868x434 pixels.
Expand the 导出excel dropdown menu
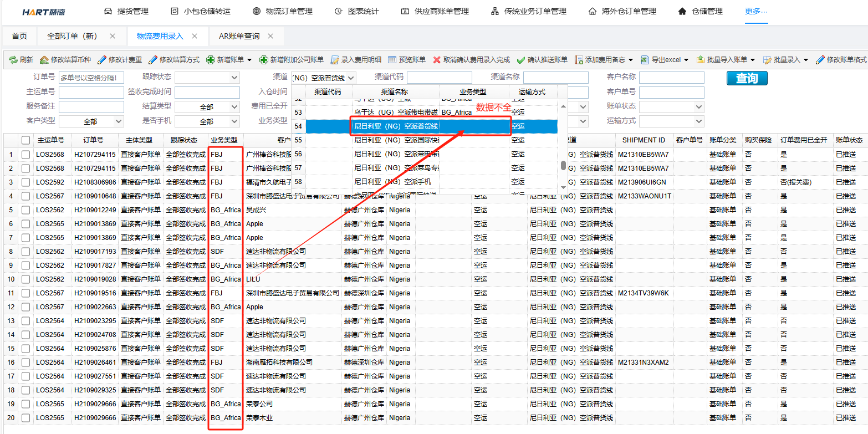point(686,60)
